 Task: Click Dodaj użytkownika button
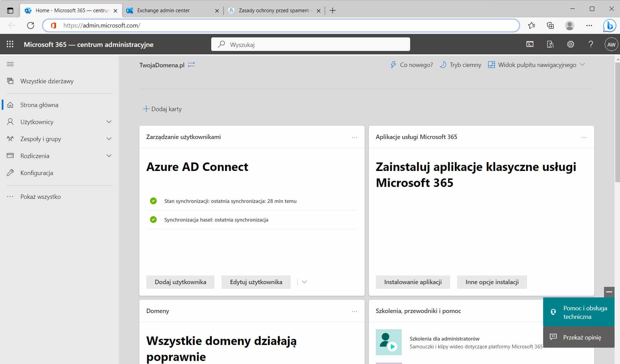[x=180, y=282]
